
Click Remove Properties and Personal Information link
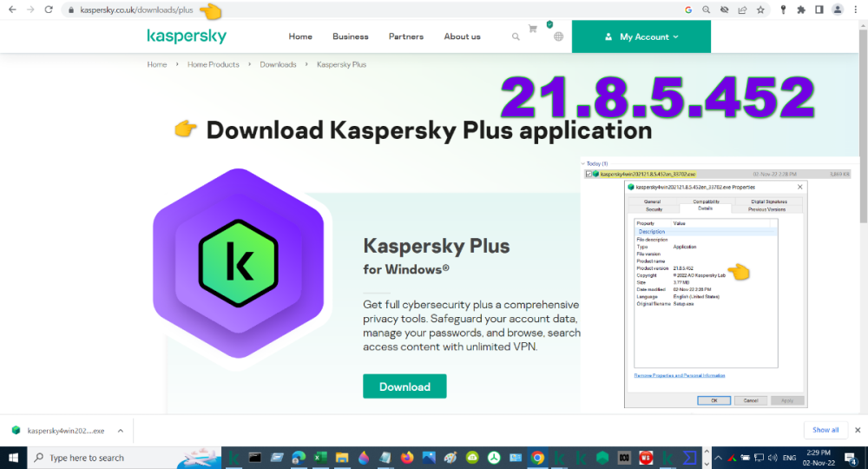point(680,375)
